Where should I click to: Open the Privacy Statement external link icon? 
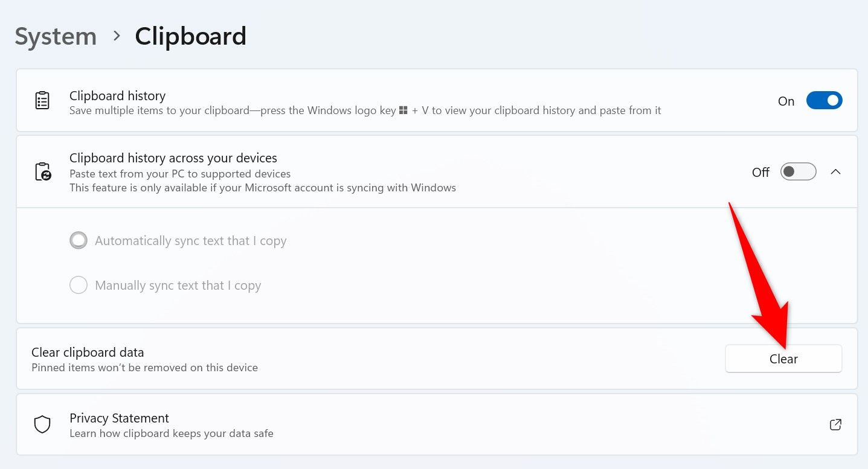coord(835,424)
